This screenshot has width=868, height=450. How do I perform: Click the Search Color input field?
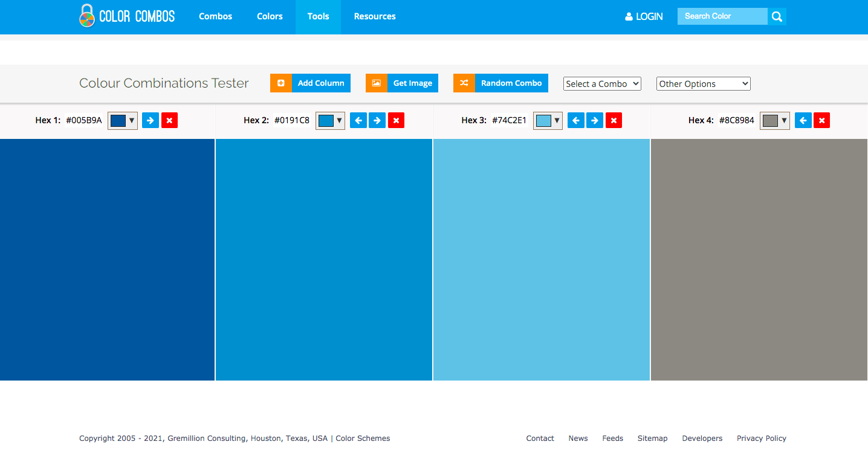(722, 16)
